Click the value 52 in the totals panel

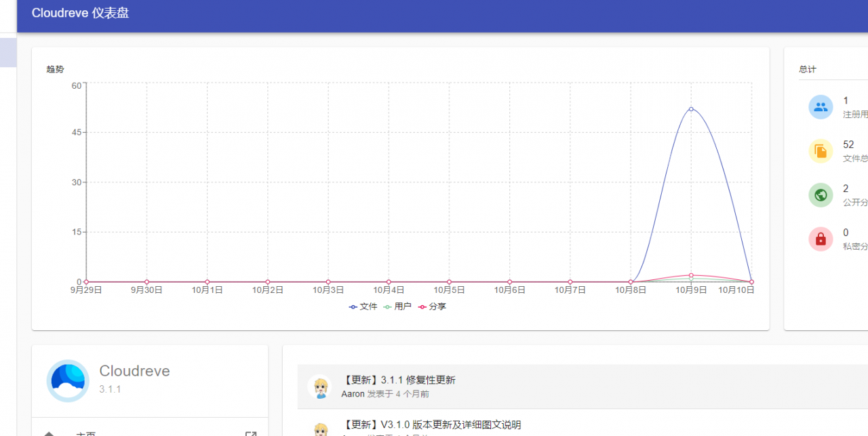pyautogui.click(x=848, y=144)
